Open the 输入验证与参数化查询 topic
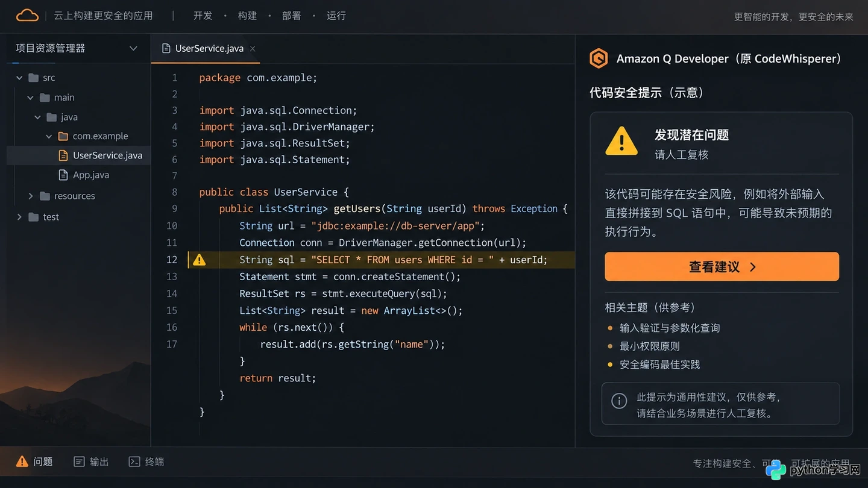 (x=670, y=328)
